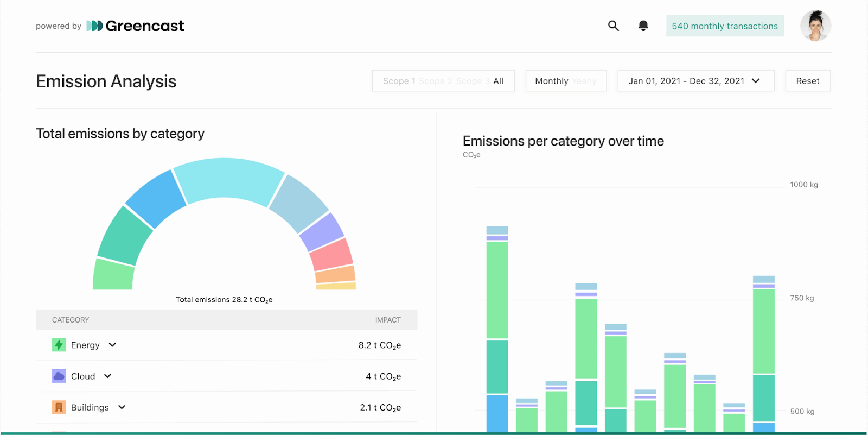
Task: Click the IMPACT column header
Action: [x=388, y=320]
